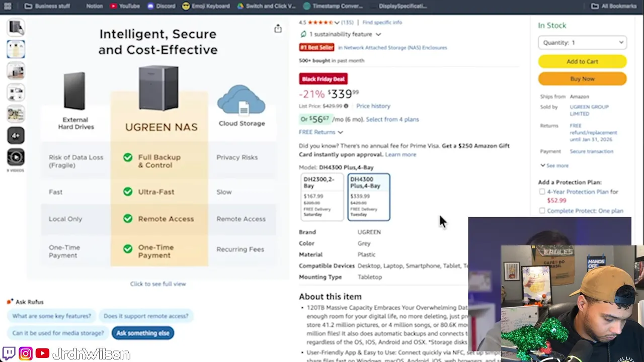Check the 4-Year Protection Plan box

click(x=542, y=192)
